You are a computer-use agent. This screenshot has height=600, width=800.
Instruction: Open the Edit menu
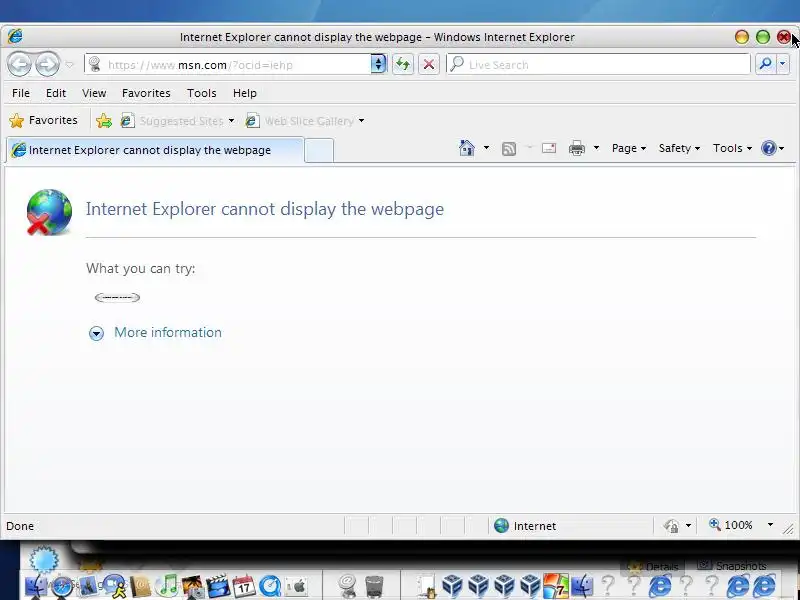(56, 93)
